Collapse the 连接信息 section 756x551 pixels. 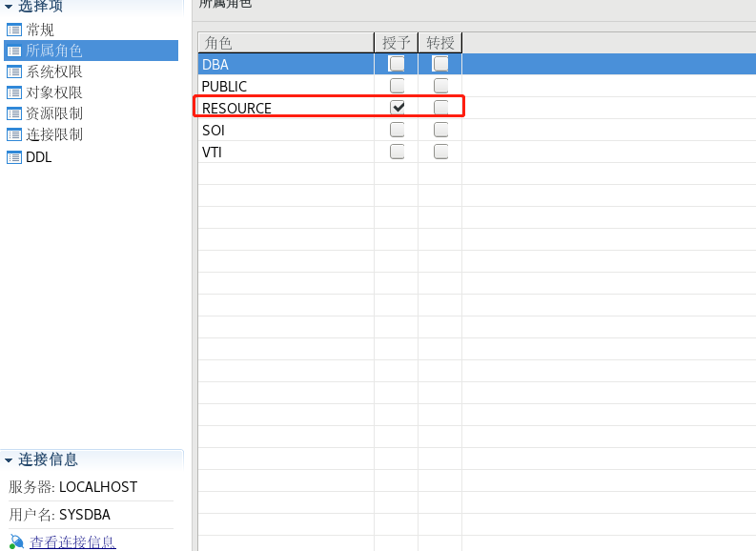coord(9,460)
